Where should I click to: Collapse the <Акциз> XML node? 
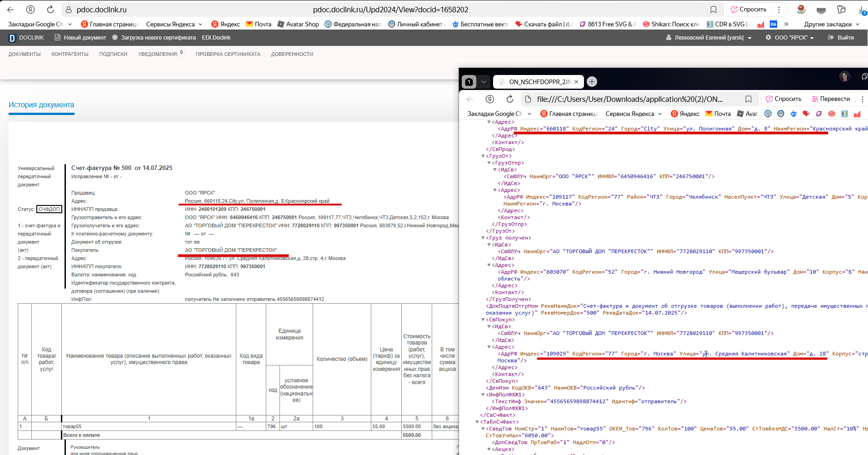[489, 450]
